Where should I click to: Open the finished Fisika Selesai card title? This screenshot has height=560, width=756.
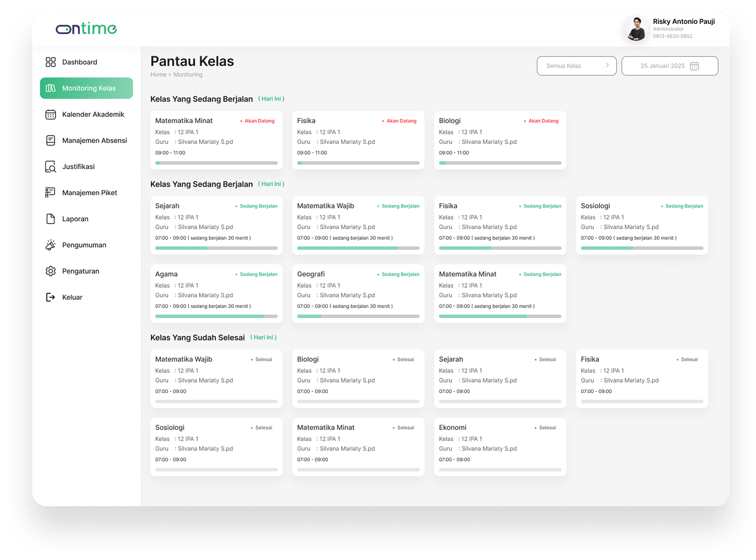(590, 359)
